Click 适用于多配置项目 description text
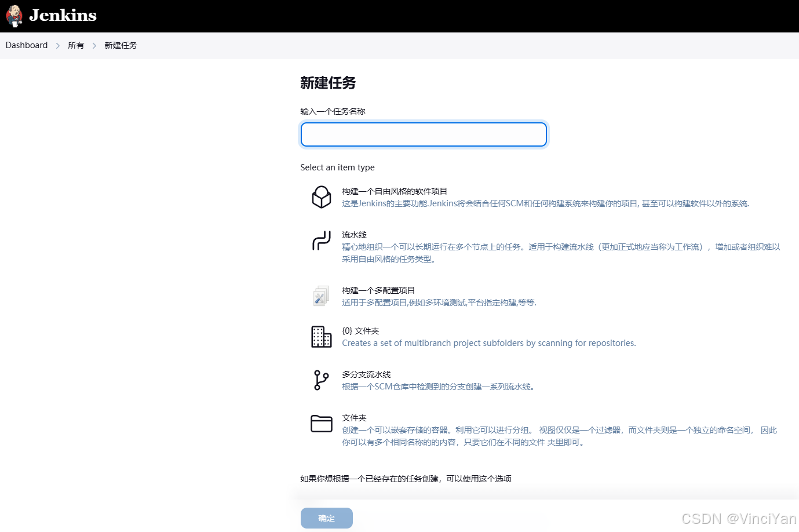Viewport: 799px width, 532px height. (x=439, y=303)
